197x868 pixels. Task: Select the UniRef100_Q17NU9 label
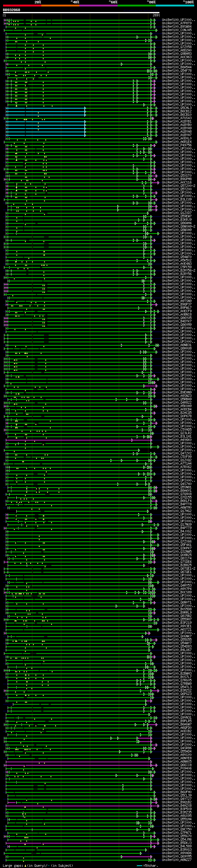177,524
